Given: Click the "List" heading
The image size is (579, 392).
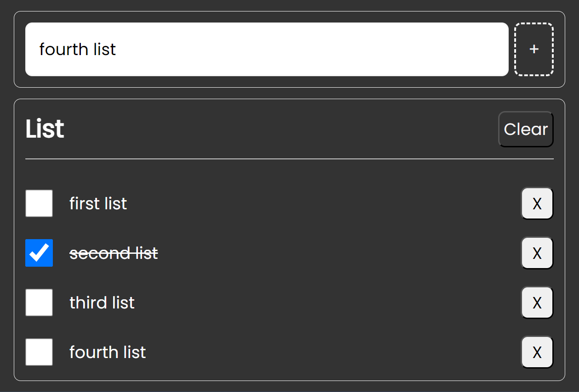Looking at the screenshot, I should click(x=45, y=129).
